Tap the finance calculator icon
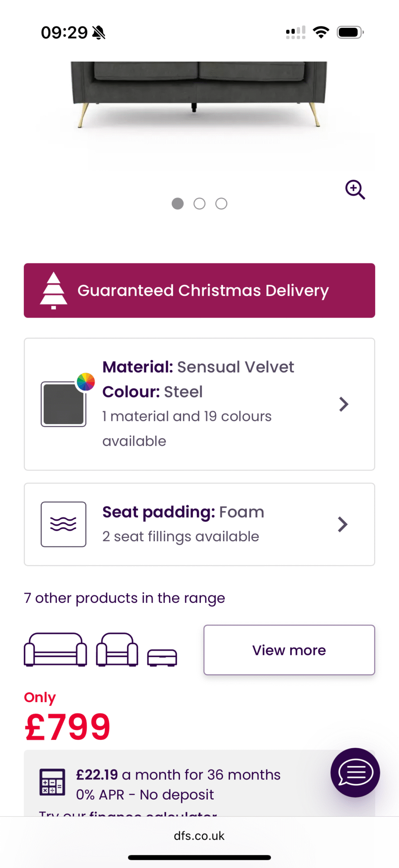The width and height of the screenshot is (399, 868). coord(52,782)
